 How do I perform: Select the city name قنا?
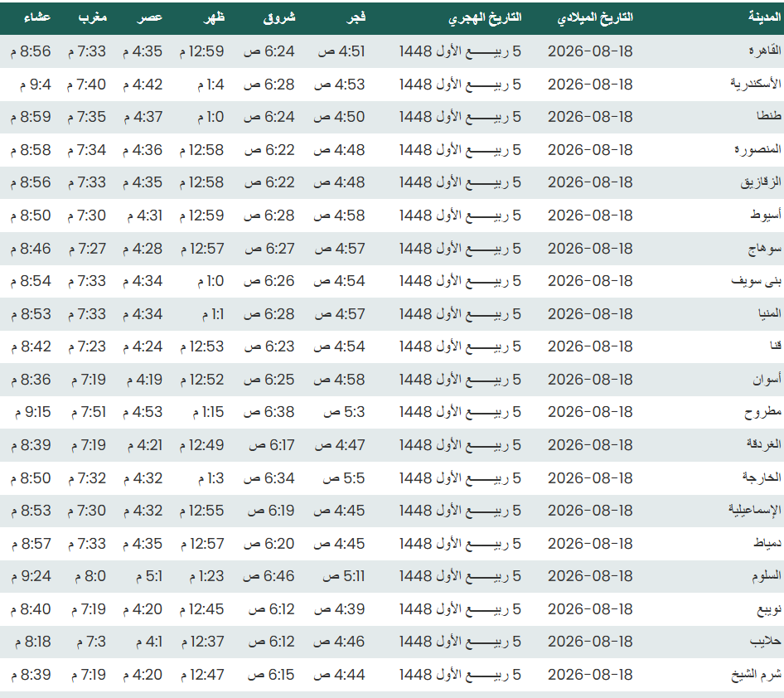point(776,346)
